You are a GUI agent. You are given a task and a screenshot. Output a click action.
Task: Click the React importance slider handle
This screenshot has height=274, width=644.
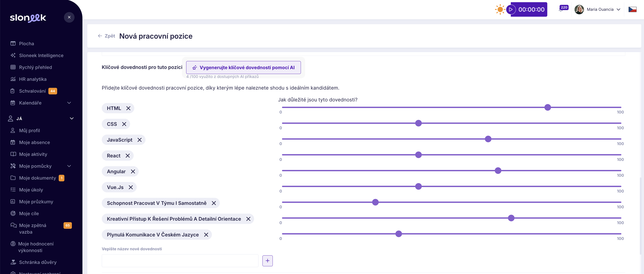(418, 155)
